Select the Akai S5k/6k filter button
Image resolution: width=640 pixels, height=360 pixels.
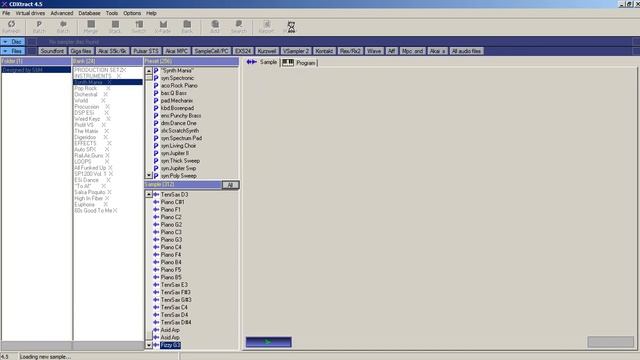point(112,51)
